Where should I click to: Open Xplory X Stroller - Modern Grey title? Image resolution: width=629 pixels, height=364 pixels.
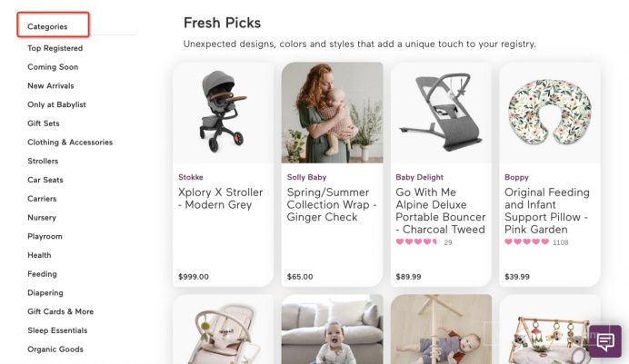tap(220, 198)
